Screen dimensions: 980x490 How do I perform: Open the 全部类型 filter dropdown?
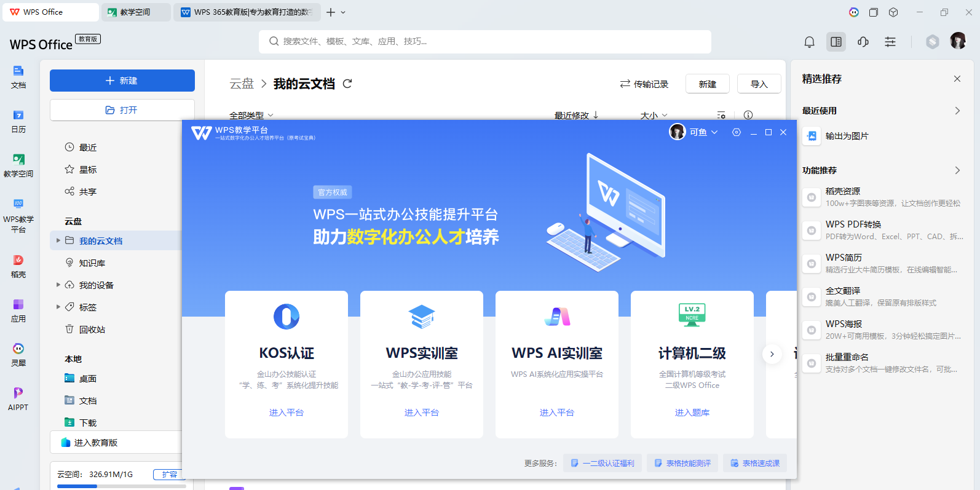251,115
